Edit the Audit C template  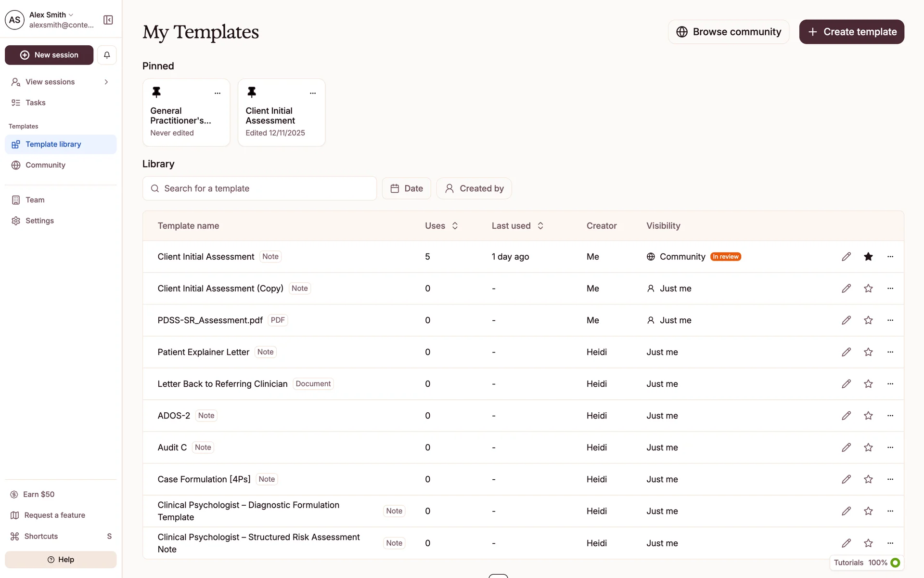[846, 447]
